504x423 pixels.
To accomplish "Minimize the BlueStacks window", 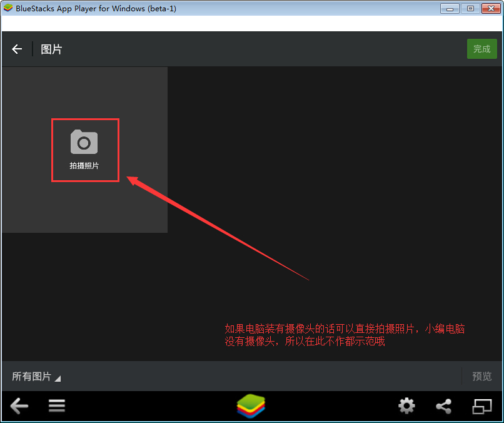I will (450, 8).
